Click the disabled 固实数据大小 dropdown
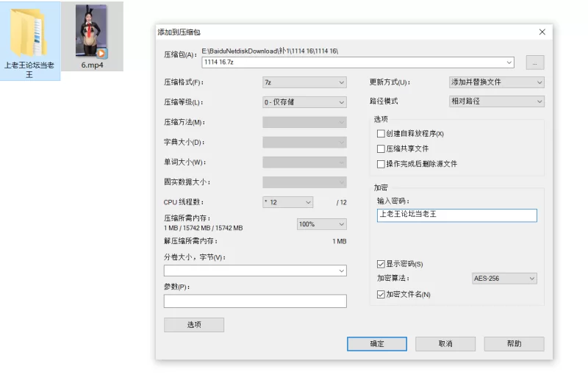The image size is (588, 383). pyautogui.click(x=304, y=182)
